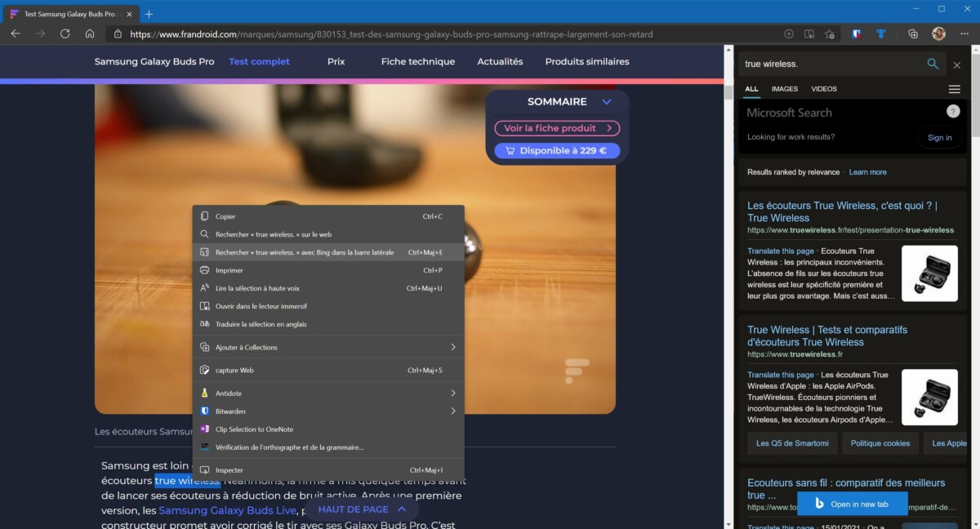Click the circled plus icon in address bar
Screen dimensions: 980x529
[788, 34]
